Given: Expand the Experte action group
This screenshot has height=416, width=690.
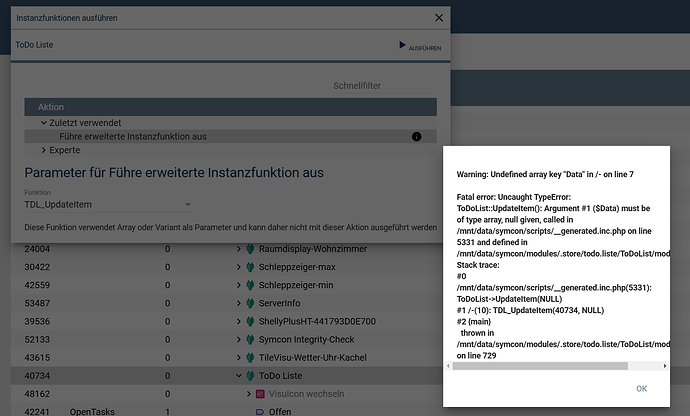Looking at the screenshot, I should [x=45, y=150].
